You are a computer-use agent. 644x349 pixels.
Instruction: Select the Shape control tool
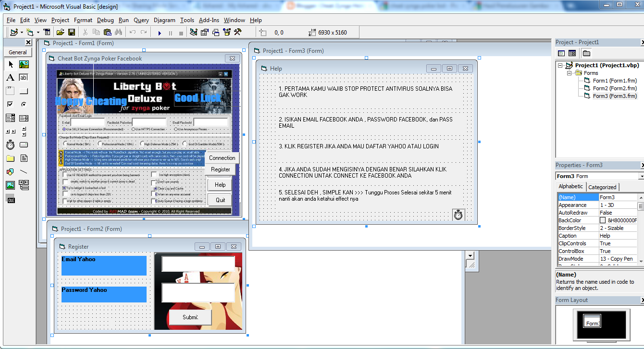pyautogui.click(x=11, y=172)
